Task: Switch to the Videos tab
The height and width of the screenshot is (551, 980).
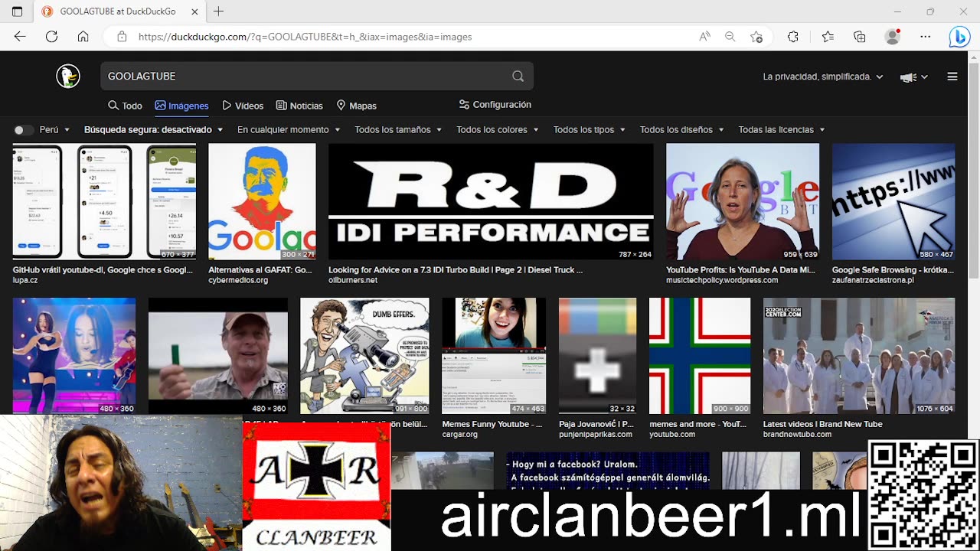Action: 243,106
